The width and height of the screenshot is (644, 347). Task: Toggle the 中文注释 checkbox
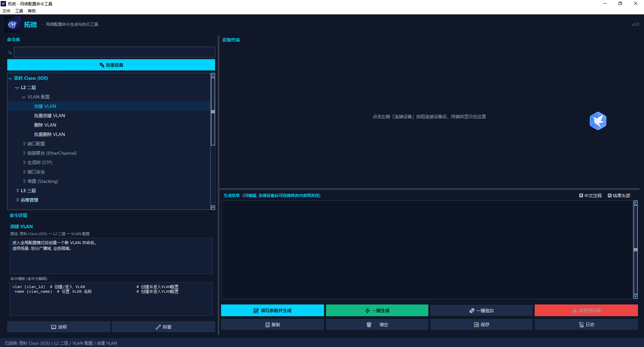(581, 196)
